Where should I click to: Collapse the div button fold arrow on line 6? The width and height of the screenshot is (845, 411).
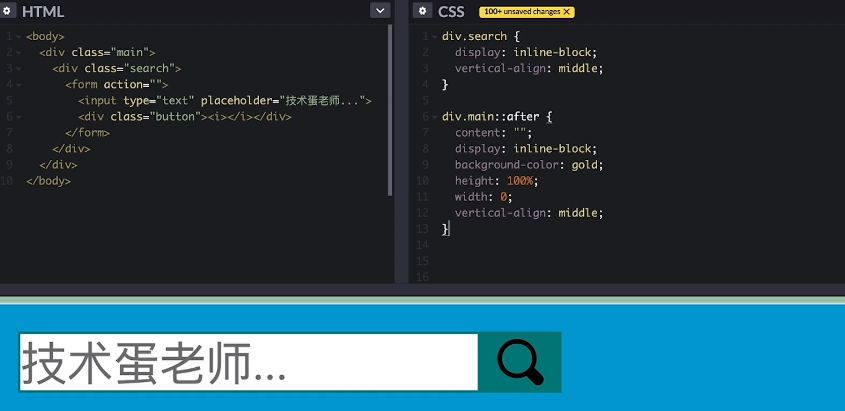[x=18, y=117]
